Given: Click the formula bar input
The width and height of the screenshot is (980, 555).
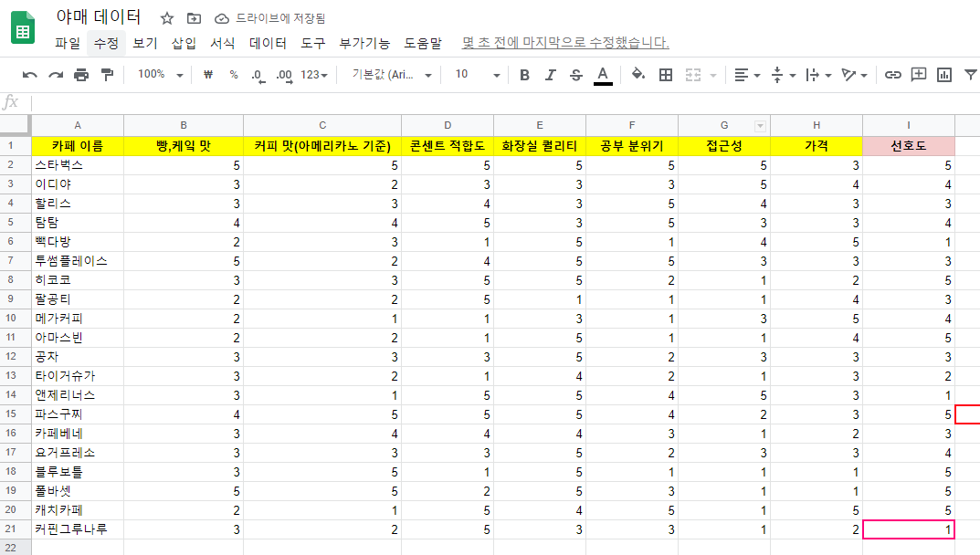Looking at the screenshot, I should 505,102.
